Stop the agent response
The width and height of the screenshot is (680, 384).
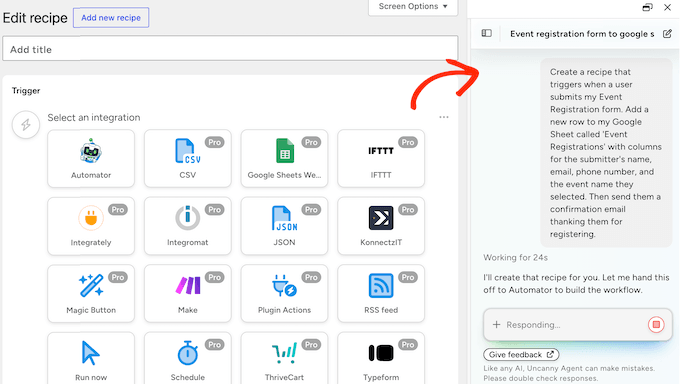click(656, 325)
